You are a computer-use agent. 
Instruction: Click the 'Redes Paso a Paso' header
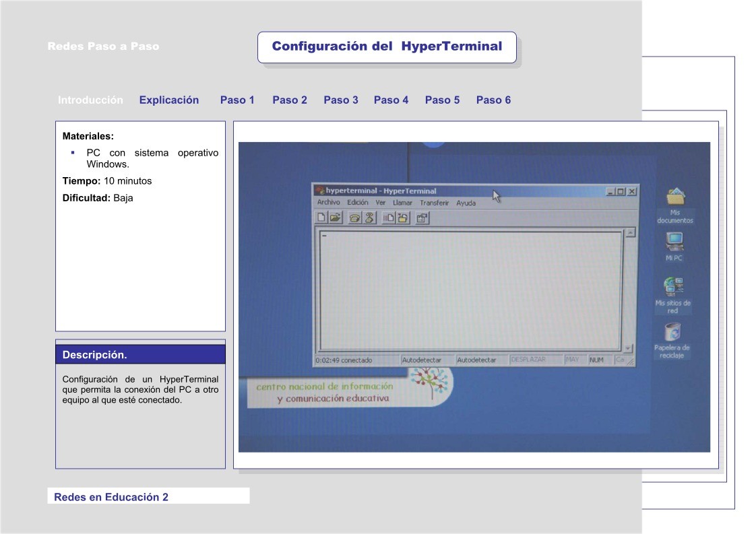click(103, 46)
